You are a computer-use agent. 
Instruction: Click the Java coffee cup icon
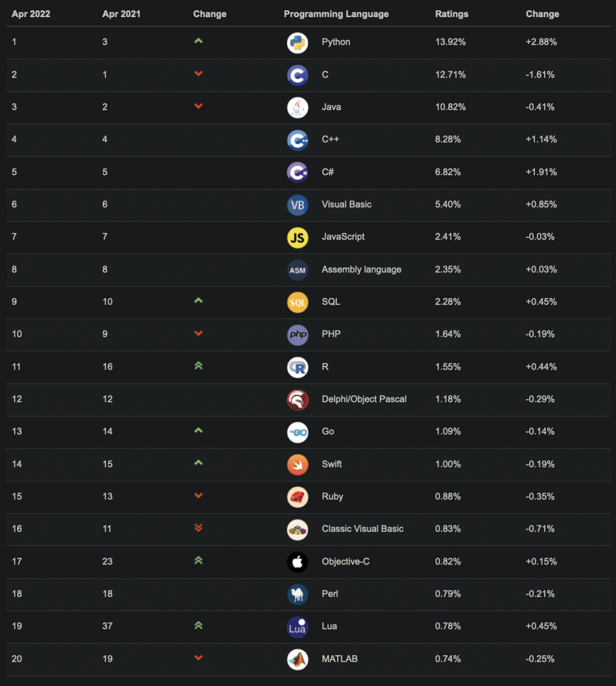point(297,107)
